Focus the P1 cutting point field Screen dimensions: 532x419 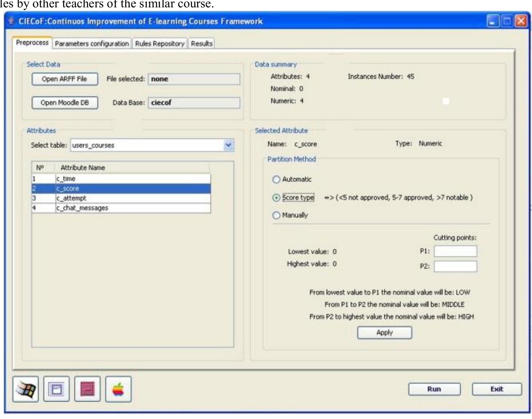(x=455, y=251)
